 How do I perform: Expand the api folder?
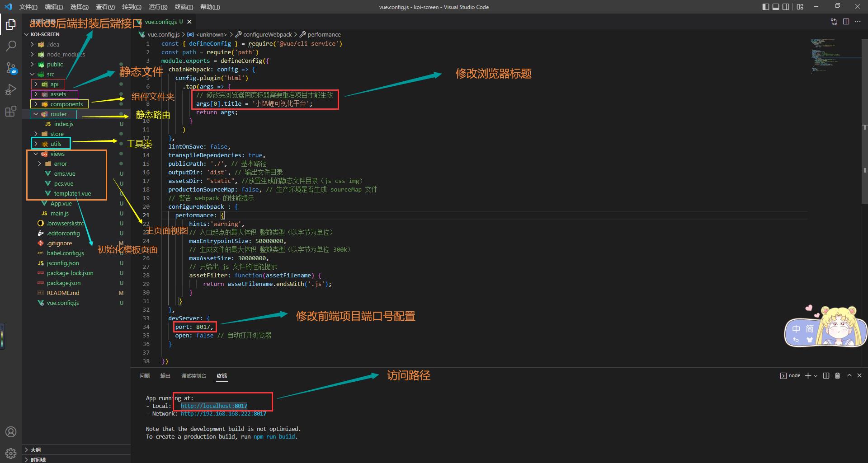coord(76,84)
